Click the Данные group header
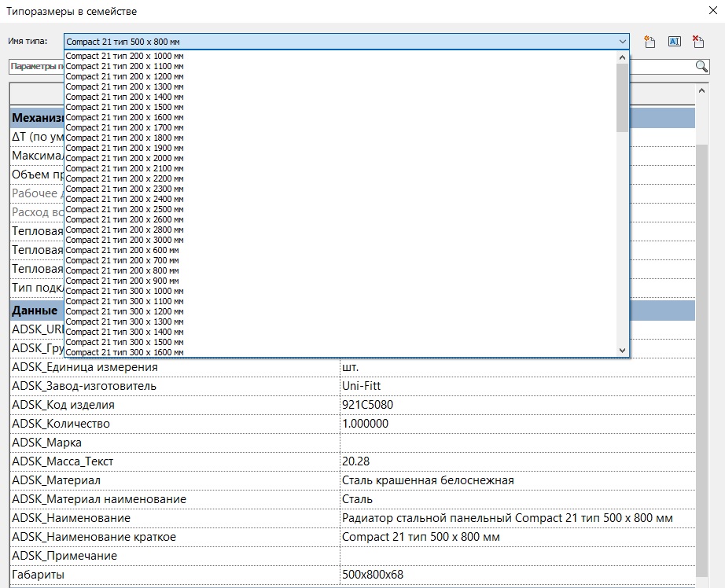This screenshot has height=588, width=725. coord(35,311)
